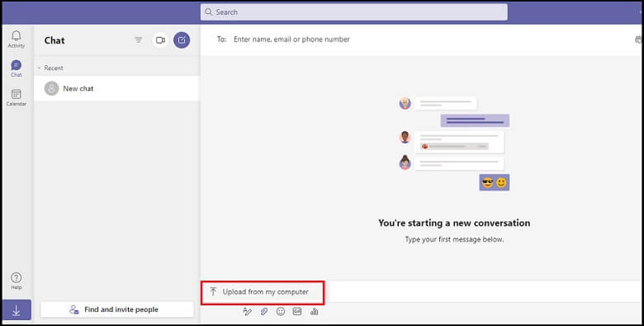This screenshot has width=644, height=326.
Task: Click the Chat pane heading
Action: click(54, 40)
